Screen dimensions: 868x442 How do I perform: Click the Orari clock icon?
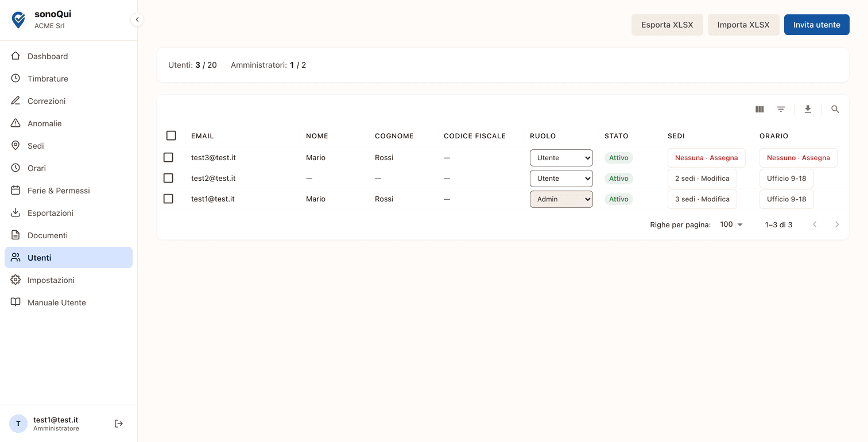(15, 168)
